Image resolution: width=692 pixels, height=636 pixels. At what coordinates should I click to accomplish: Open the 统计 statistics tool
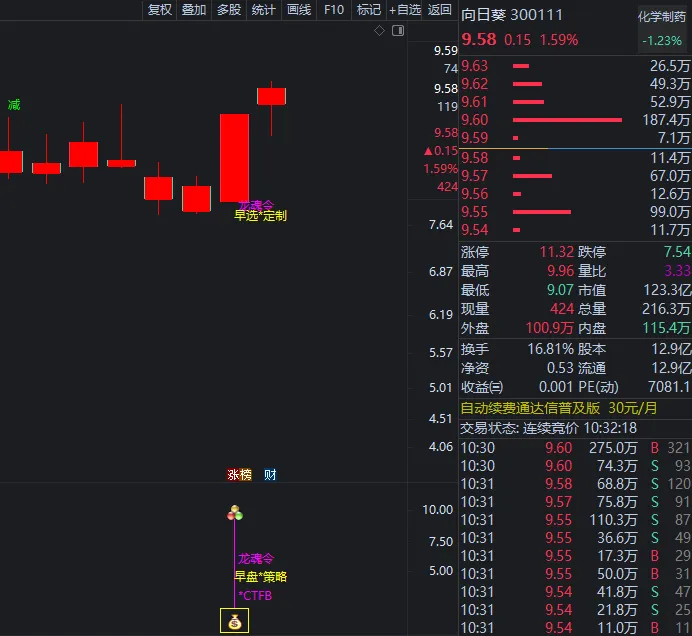(263, 10)
